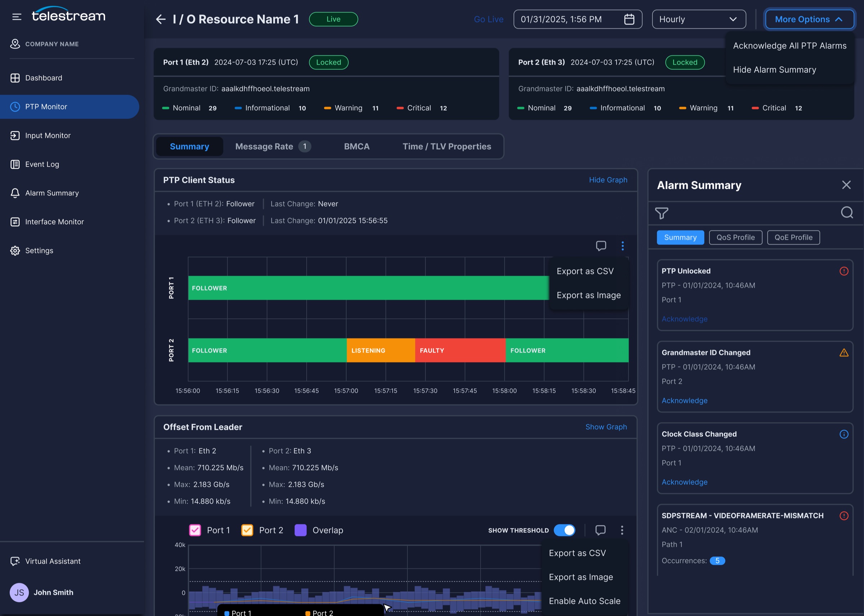Screen dimensions: 864x616
Task: Open Input Monitor in the sidebar
Action: click(69, 135)
